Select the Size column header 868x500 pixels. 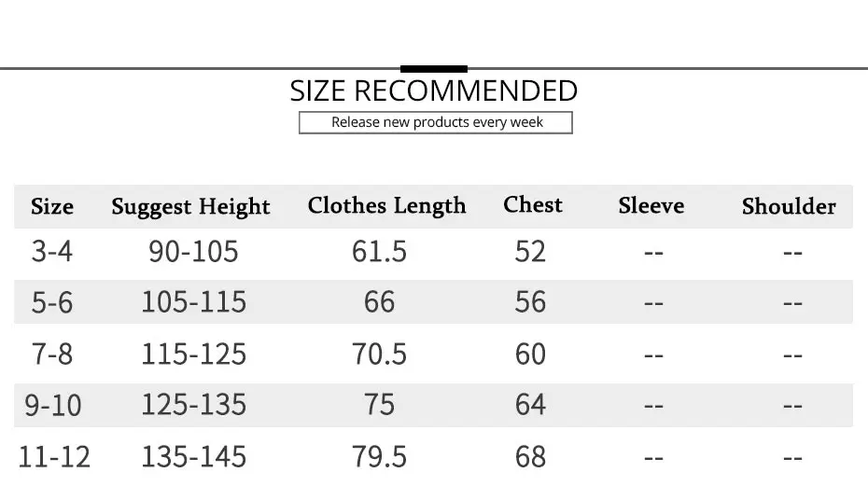(x=52, y=206)
